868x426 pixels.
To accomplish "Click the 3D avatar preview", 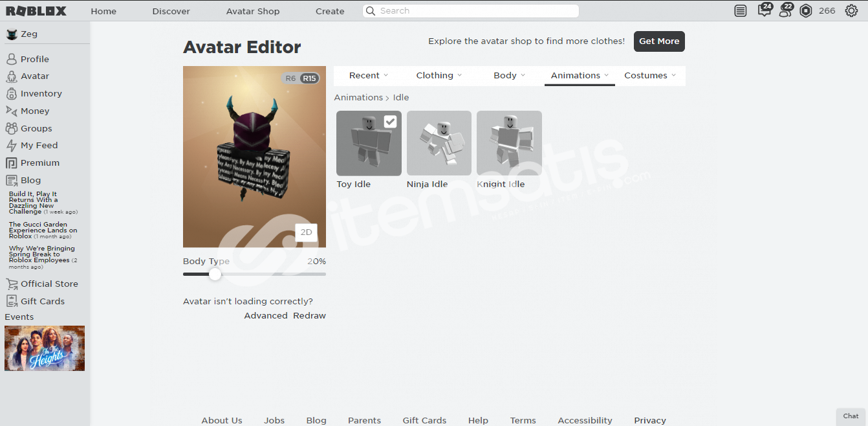I will [x=254, y=157].
